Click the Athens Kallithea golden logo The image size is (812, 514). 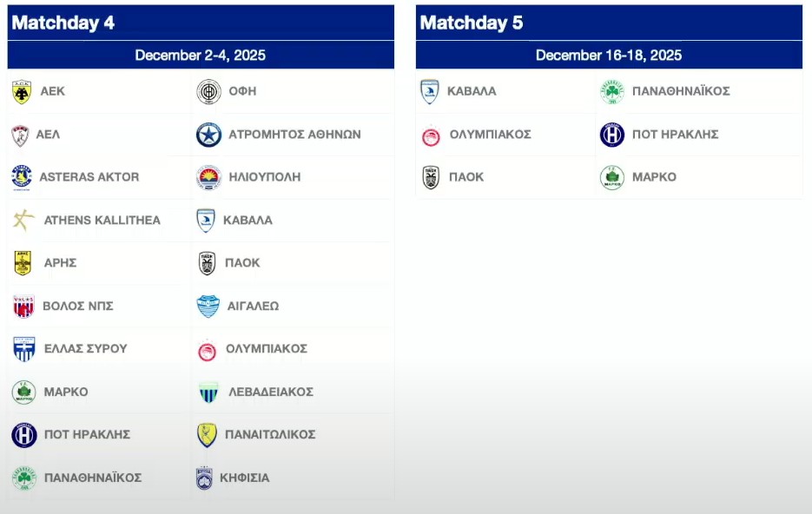click(23, 221)
